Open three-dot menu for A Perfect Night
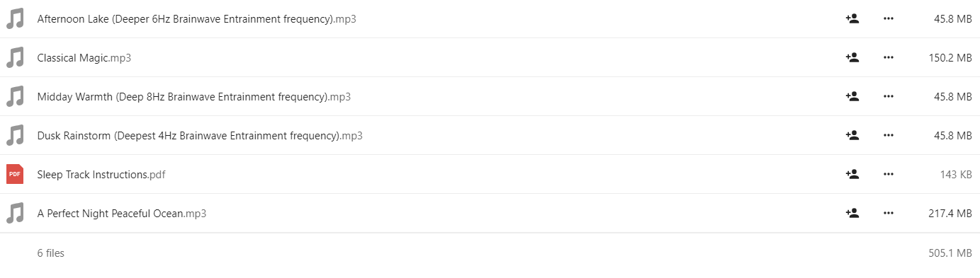This screenshot has width=980, height=278. click(x=889, y=213)
